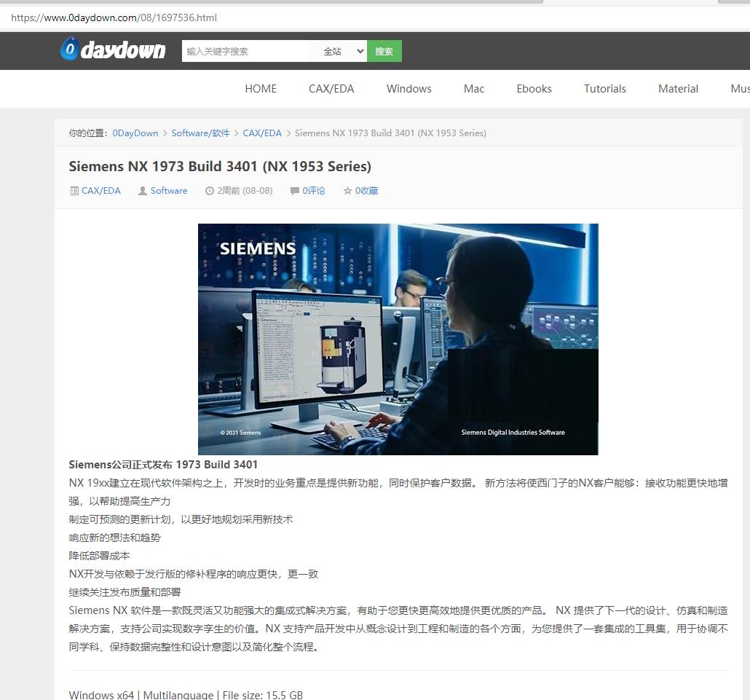Open the Windows navigation menu
This screenshot has height=700, width=750.
tap(409, 89)
